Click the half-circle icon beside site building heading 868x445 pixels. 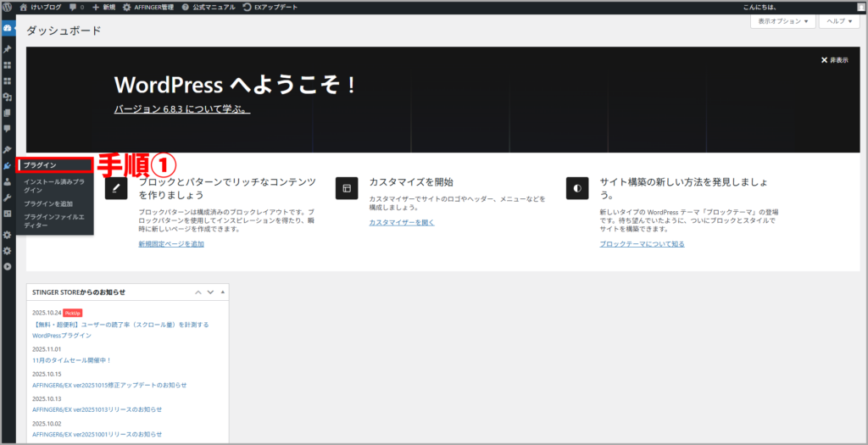tap(577, 188)
